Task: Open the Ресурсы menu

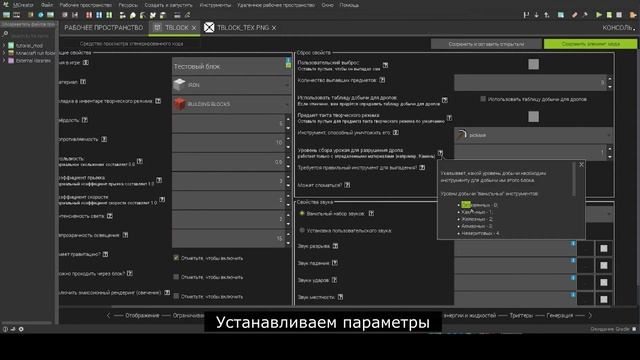Action: click(128, 5)
